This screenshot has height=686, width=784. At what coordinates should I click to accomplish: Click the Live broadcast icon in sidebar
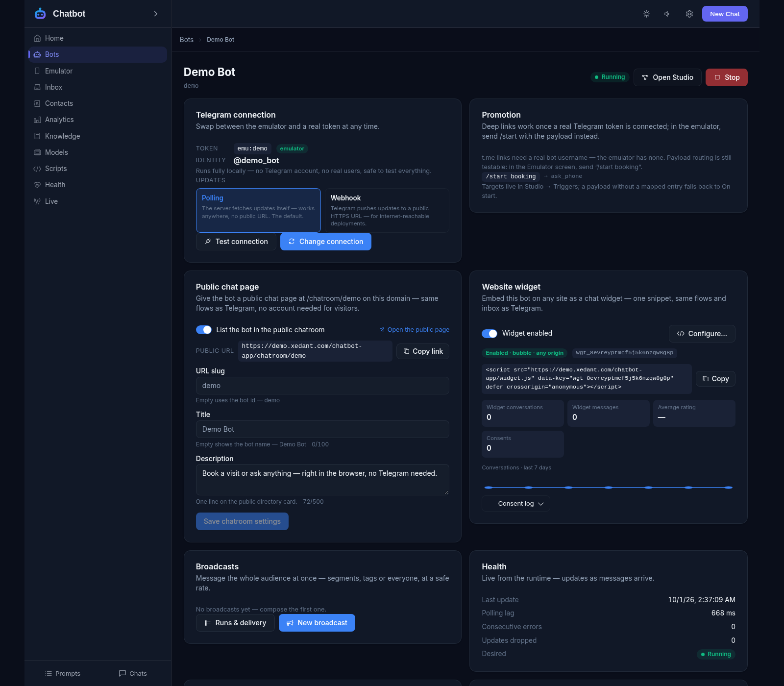(x=37, y=201)
